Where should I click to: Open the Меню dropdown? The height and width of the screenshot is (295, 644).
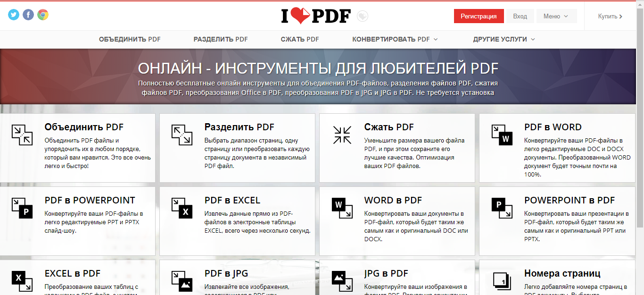click(x=556, y=16)
